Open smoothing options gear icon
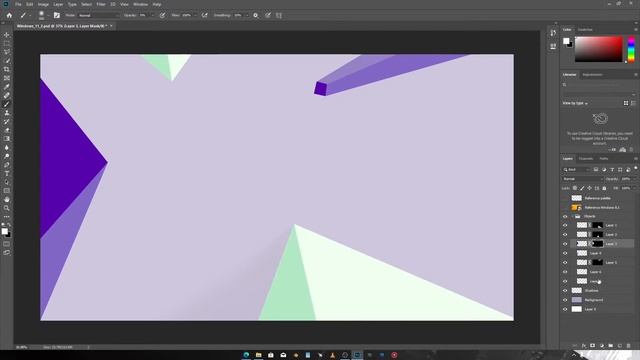This screenshot has width=640, height=360. 256,16
